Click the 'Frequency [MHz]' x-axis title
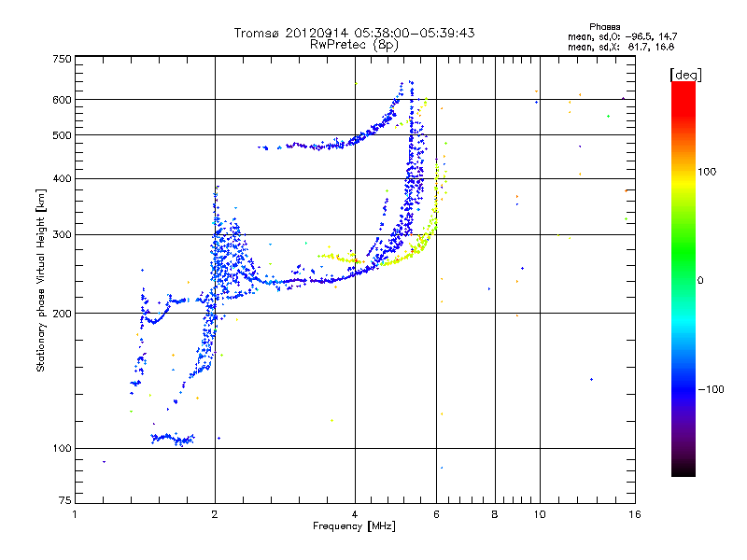747x560 pixels. (x=354, y=526)
